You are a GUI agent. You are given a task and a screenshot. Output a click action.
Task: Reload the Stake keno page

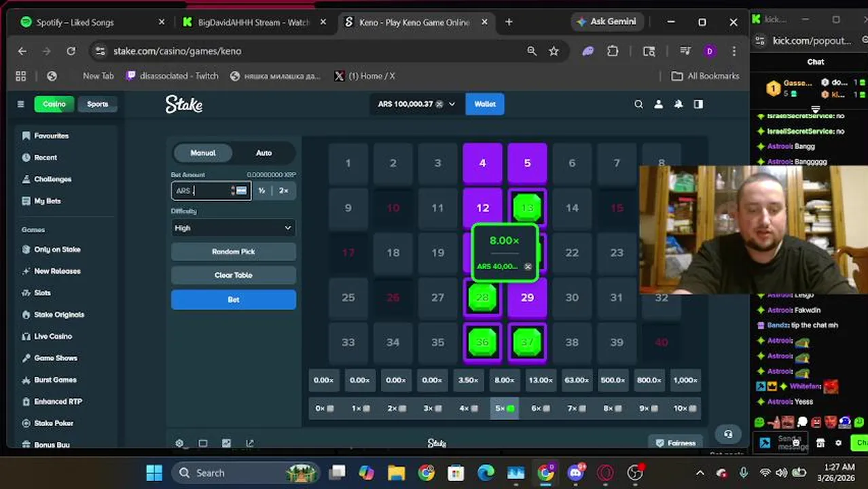click(x=71, y=51)
